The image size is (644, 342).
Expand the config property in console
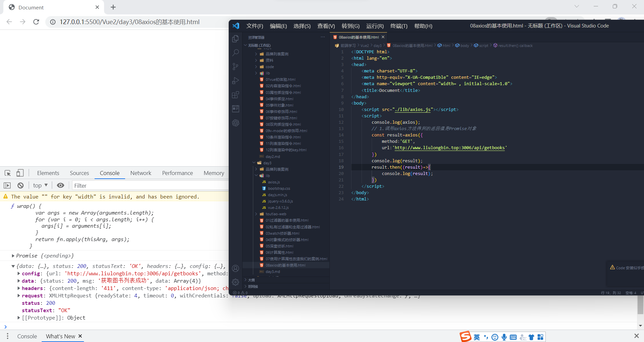pos(19,274)
